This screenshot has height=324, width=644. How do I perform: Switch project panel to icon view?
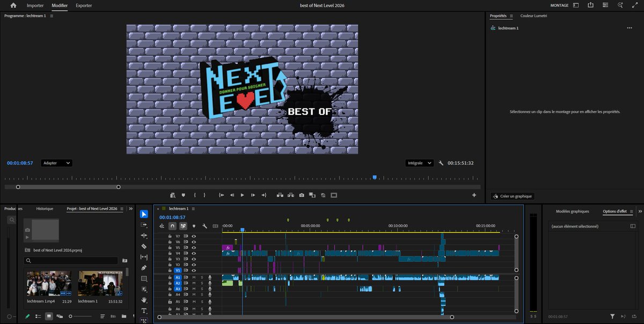pos(49,316)
